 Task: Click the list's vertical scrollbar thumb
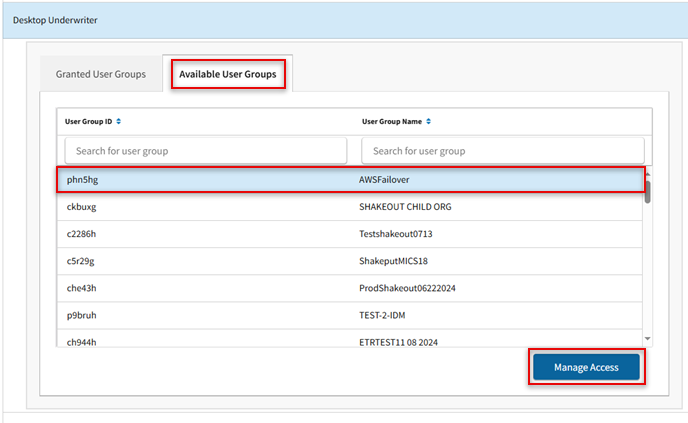(648, 192)
